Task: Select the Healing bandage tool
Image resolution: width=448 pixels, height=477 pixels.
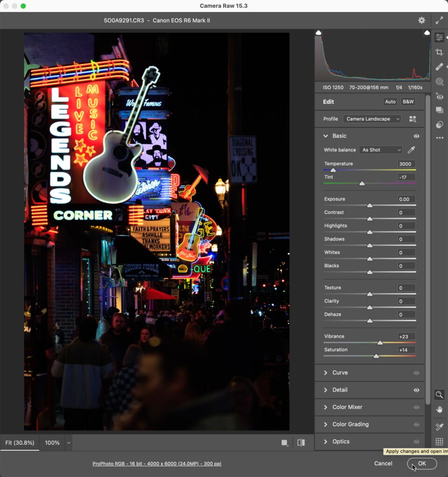Action: [x=439, y=67]
